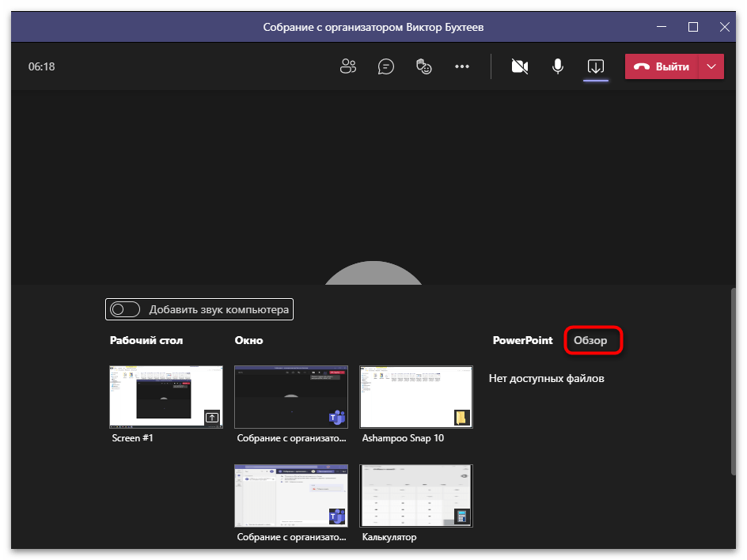Image resolution: width=747 pixels, height=560 pixels.
Task: Open more actions ellipsis menu
Action: (x=462, y=66)
